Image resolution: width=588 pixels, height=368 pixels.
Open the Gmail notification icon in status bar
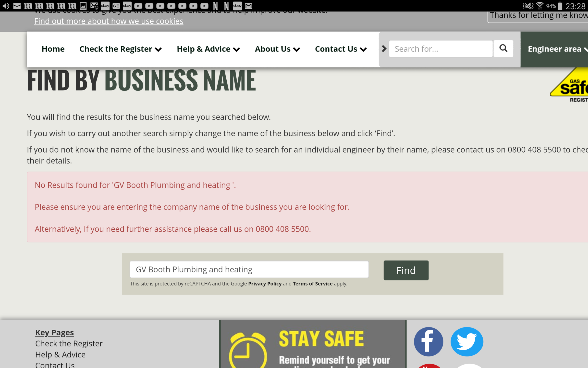coord(249,6)
